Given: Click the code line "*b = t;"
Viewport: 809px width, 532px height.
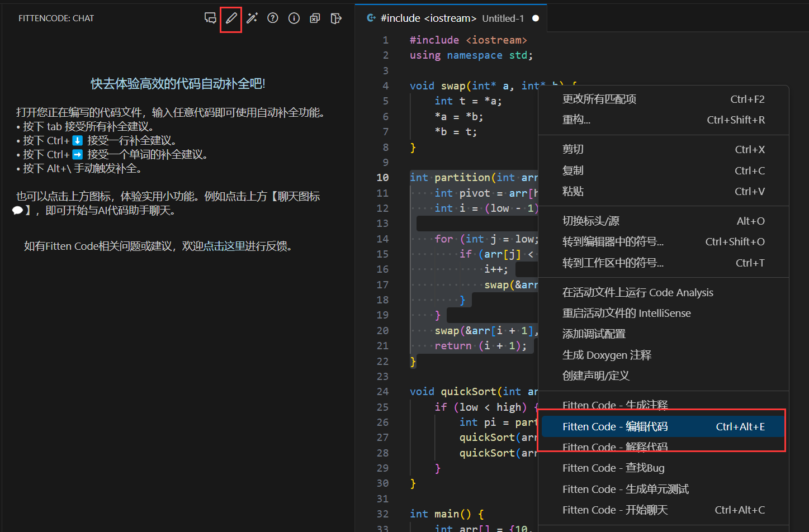Looking at the screenshot, I should coord(456,132).
